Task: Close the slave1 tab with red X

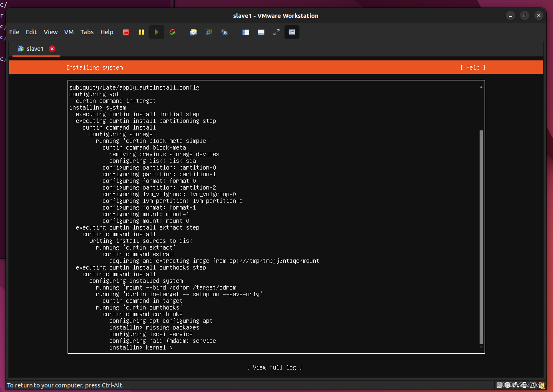Action: (52, 49)
